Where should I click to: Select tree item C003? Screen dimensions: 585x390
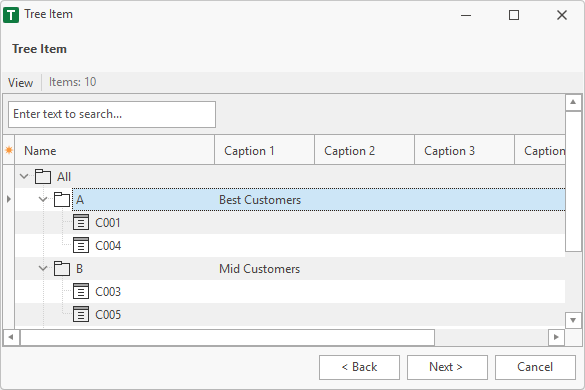(x=290, y=291)
